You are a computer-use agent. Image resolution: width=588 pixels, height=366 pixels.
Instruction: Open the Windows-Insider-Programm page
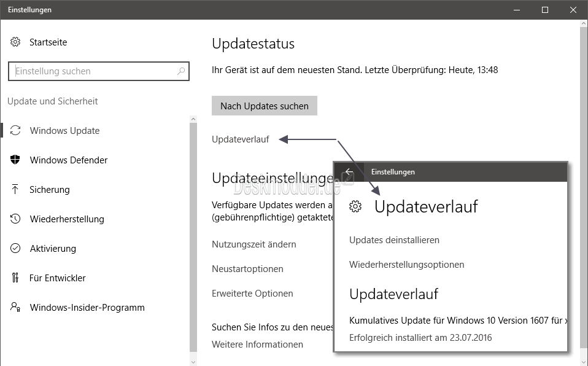(87, 308)
